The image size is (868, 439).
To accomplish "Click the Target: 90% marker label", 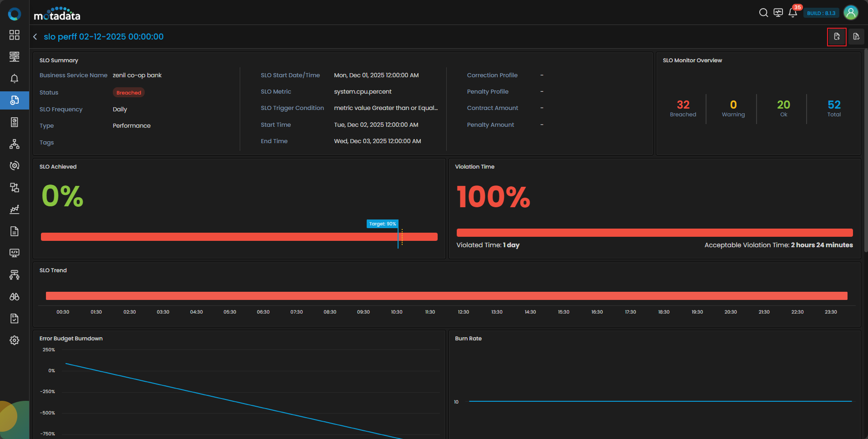I will pos(382,224).
